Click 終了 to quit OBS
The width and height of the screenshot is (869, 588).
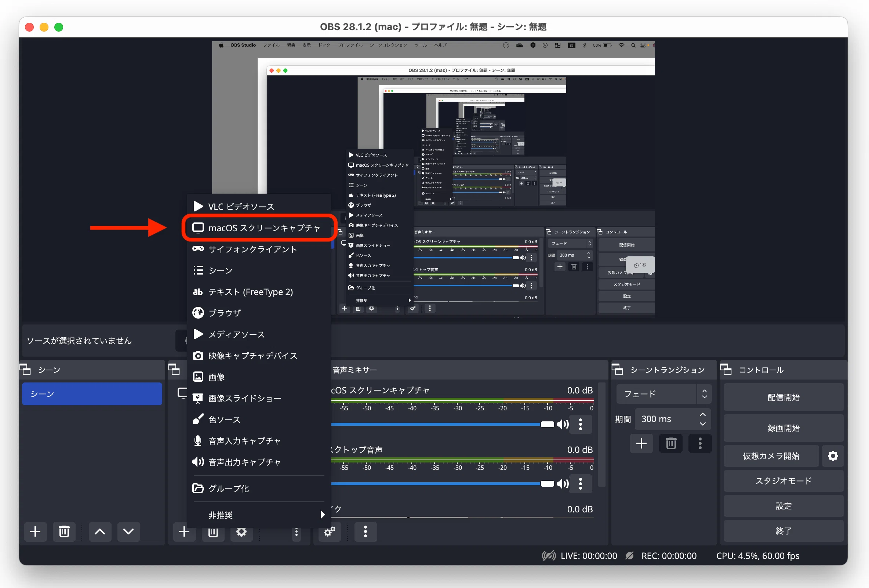pos(783,530)
